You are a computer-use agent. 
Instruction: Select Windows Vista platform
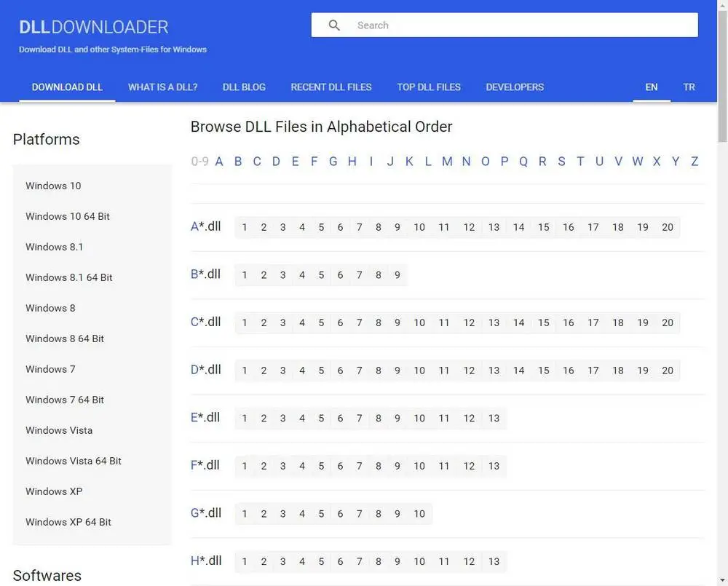[59, 430]
